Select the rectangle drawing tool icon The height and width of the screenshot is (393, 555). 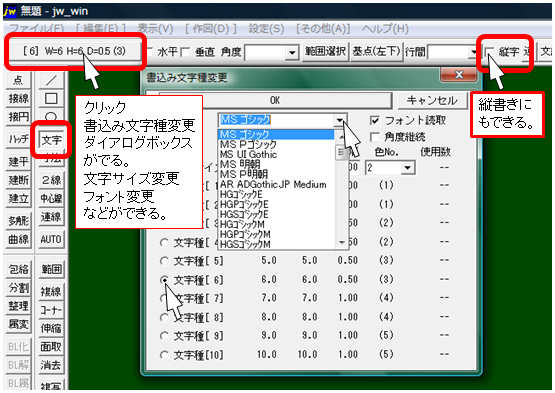click(51, 98)
